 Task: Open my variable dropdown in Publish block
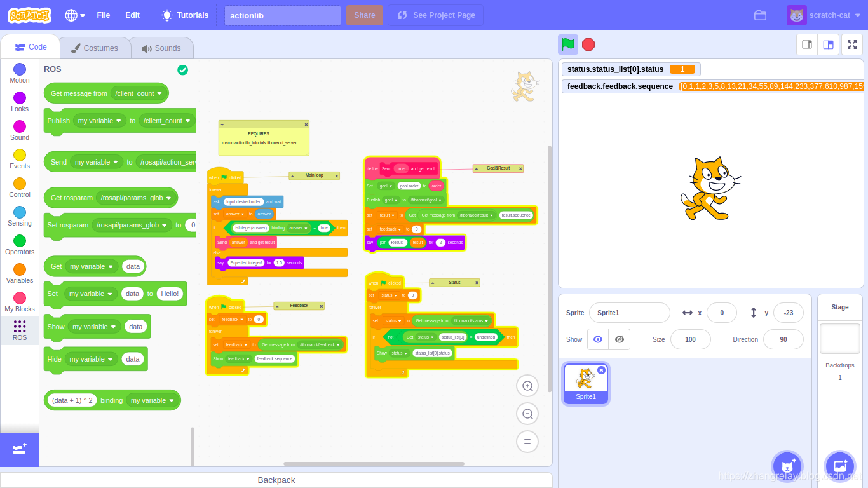[100, 121]
